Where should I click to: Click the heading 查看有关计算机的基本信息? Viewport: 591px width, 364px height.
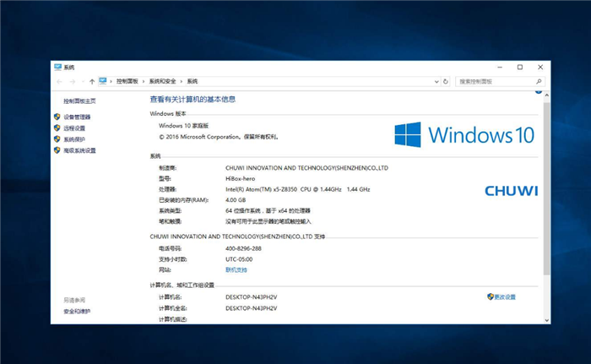192,100
